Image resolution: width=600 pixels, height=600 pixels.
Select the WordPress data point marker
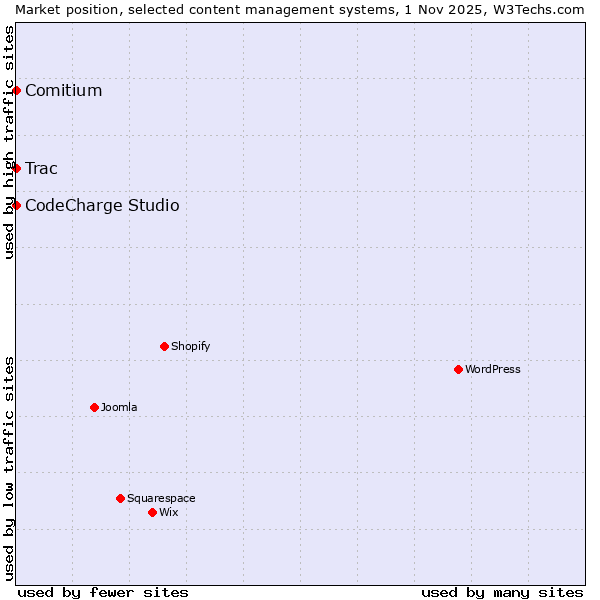[x=458, y=369]
